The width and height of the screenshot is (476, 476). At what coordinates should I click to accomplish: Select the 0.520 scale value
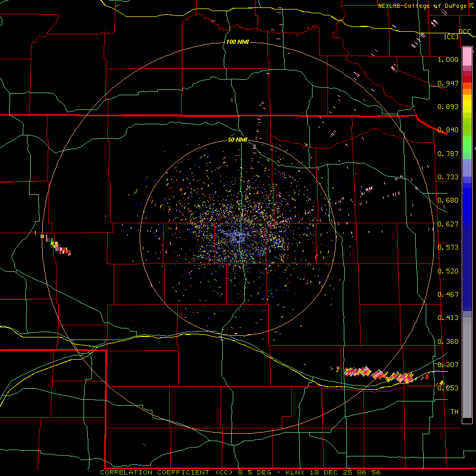[x=448, y=271]
